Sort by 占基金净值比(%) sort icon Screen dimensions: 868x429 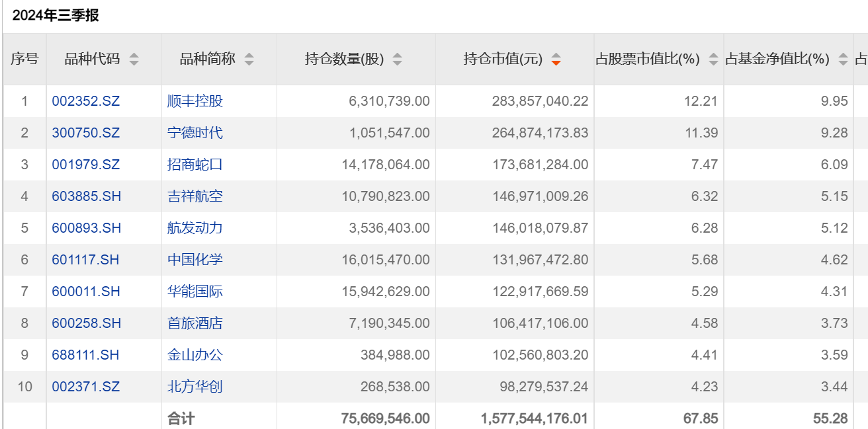843,59
